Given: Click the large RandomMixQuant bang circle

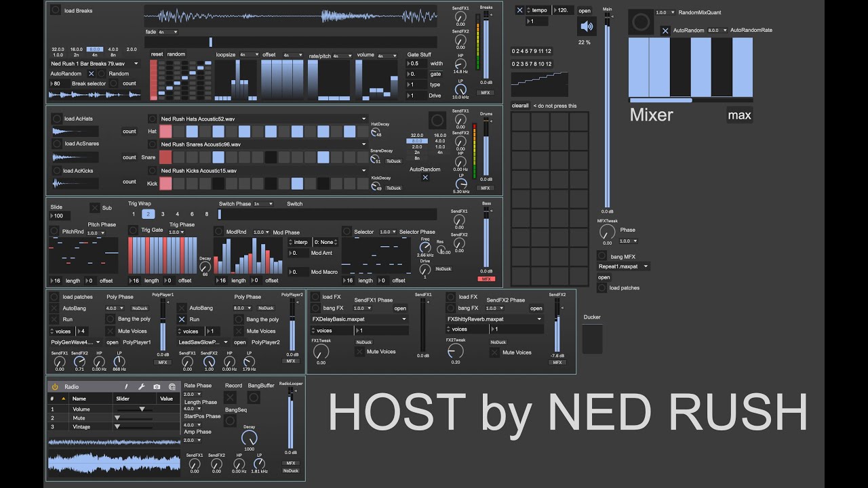Looking at the screenshot, I should click(x=639, y=23).
